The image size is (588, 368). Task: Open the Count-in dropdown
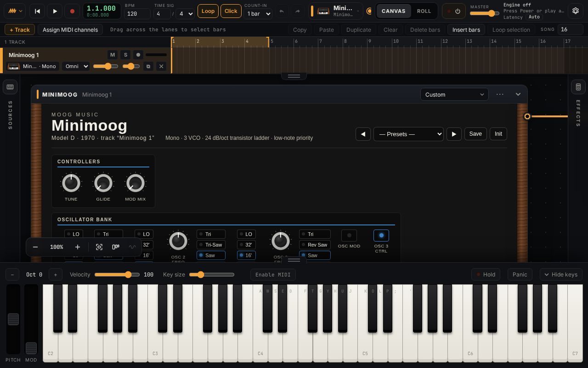(258, 14)
